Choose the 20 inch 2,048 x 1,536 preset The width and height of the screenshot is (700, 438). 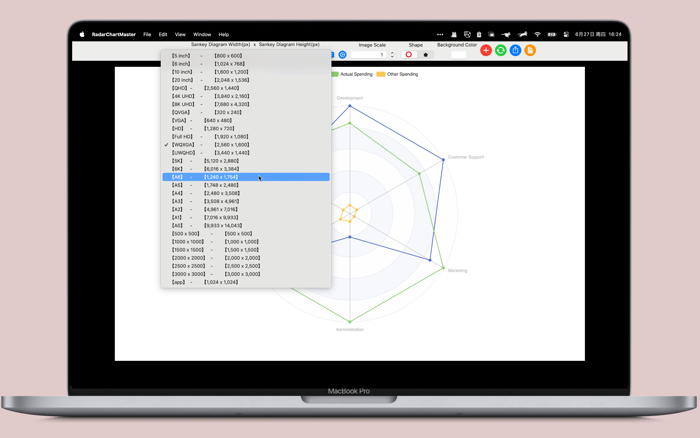pyautogui.click(x=246, y=80)
